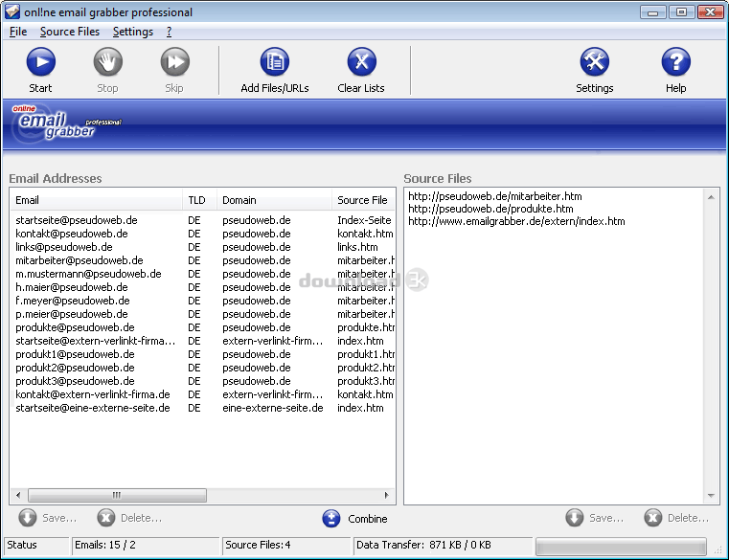Sort by the TLD column header

click(x=199, y=200)
